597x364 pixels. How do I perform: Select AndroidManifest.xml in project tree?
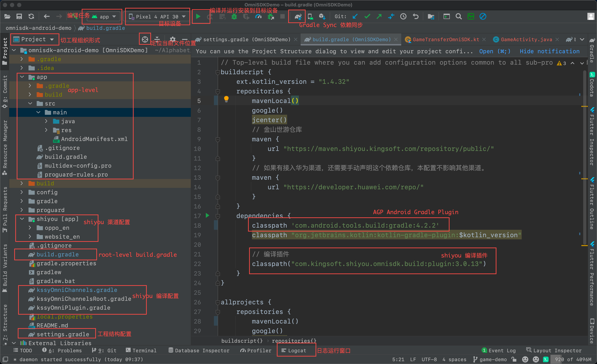94,139
